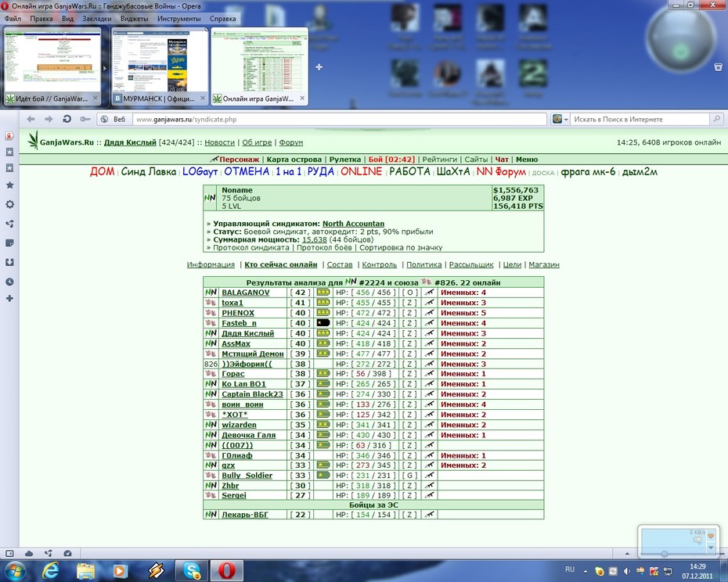Open the Opera history clock panel

point(9,282)
